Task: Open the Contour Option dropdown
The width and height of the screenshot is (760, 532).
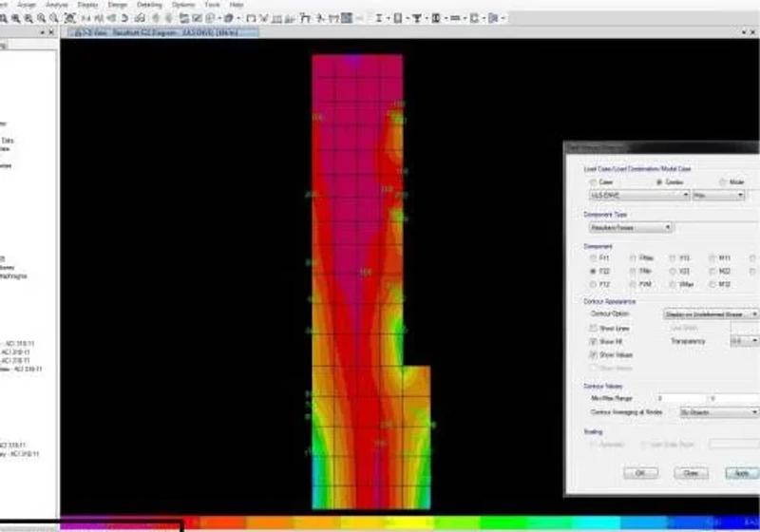Action: [711, 313]
